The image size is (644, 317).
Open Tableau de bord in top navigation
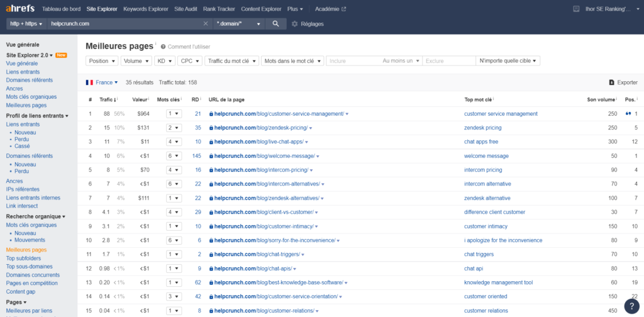(x=61, y=9)
